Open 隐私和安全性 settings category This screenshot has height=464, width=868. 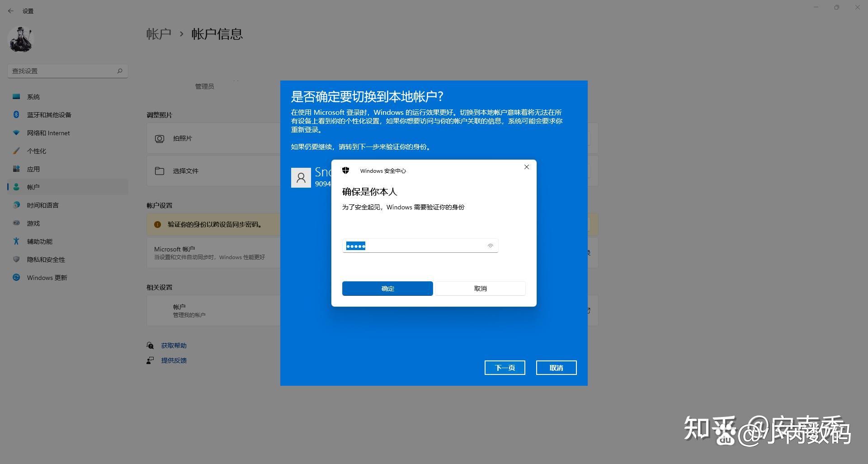(68, 260)
